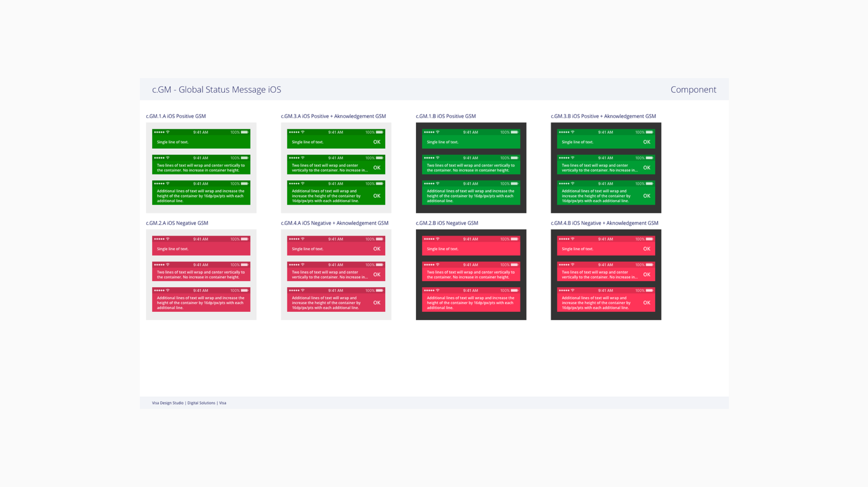The width and height of the screenshot is (868, 487).
Task: Click OK on c.GM.3.A additional-lines green banner
Action: (376, 196)
